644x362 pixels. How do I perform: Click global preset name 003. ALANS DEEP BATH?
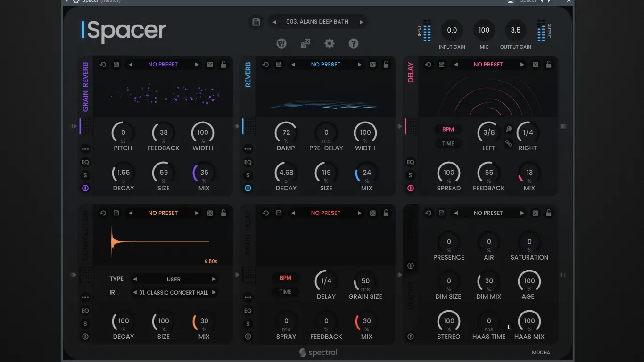pos(317,22)
